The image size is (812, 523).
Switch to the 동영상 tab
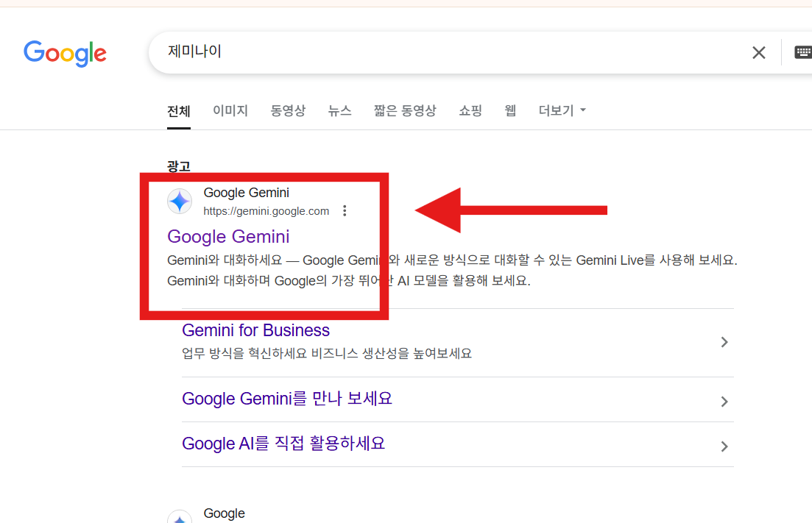[x=288, y=110]
